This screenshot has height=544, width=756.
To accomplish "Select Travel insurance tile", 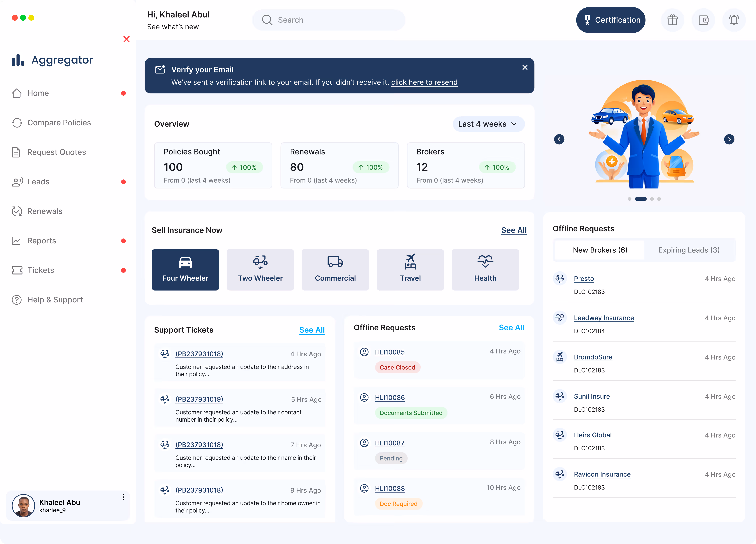I will (410, 270).
